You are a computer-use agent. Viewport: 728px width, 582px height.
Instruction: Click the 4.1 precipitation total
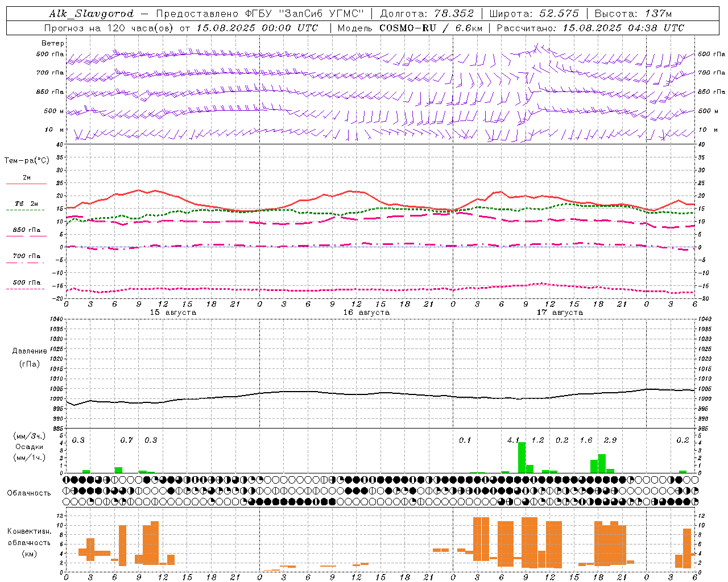pyautogui.click(x=513, y=440)
